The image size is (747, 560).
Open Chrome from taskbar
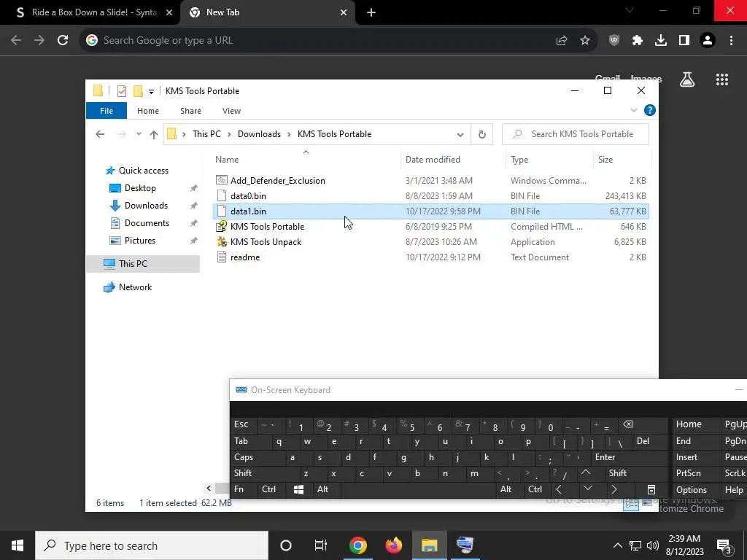[357, 545]
